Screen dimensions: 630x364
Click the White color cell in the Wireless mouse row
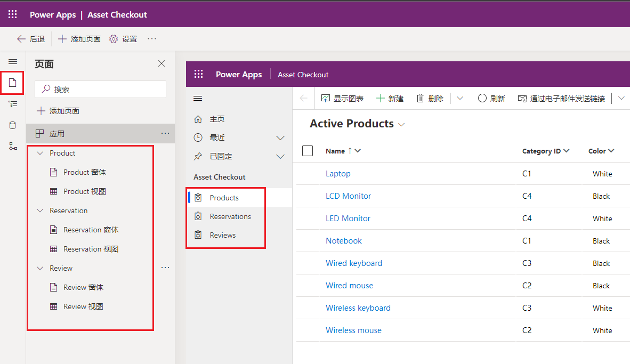pyautogui.click(x=602, y=330)
